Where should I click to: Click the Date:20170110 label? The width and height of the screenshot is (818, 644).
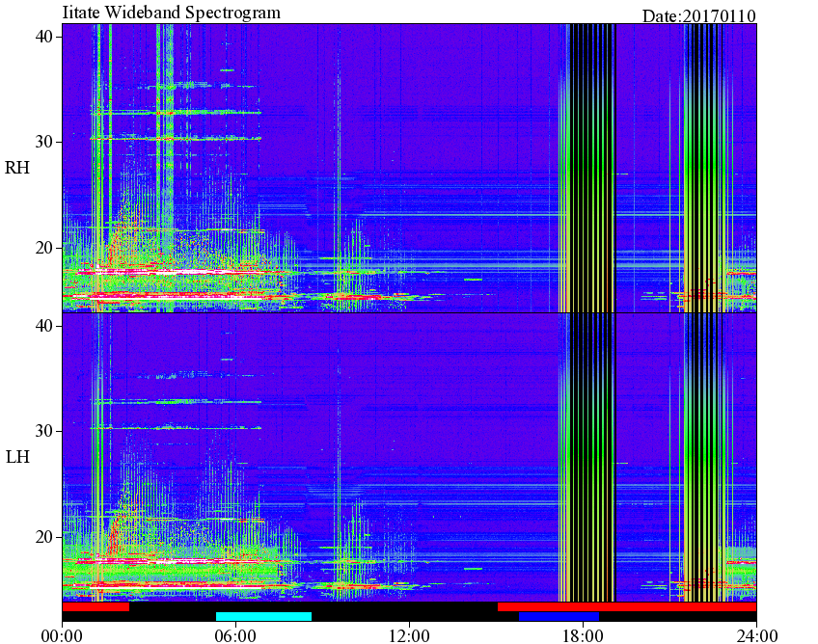click(x=698, y=16)
